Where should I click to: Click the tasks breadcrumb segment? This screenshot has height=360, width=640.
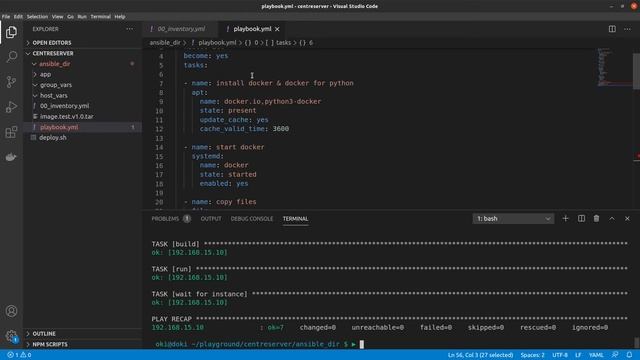tap(283, 42)
